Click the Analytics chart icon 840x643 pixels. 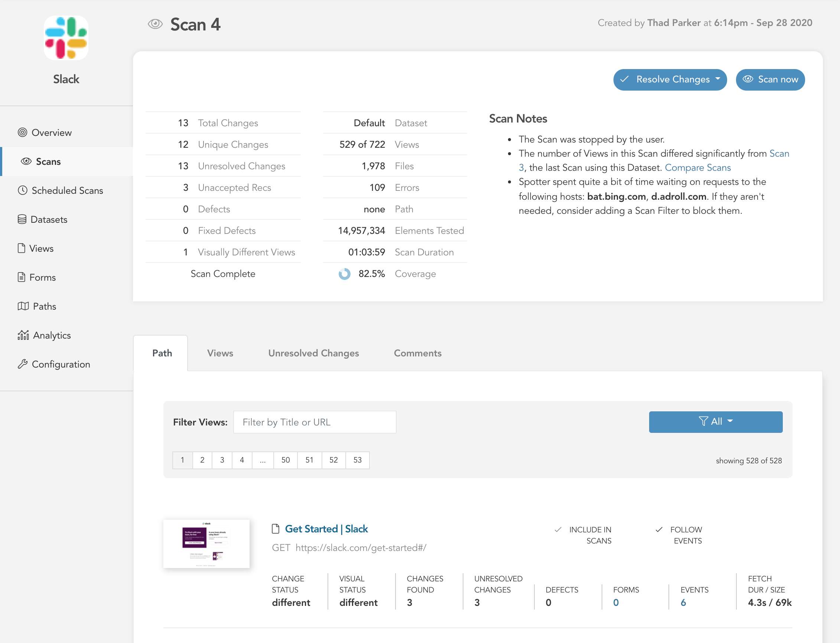[23, 335]
